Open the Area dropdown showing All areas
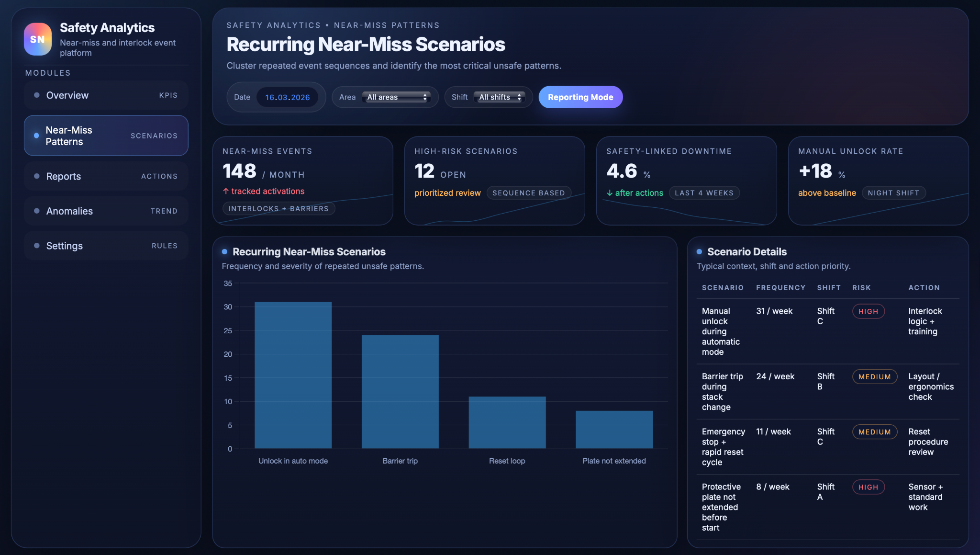The width and height of the screenshot is (980, 555). [x=396, y=97]
